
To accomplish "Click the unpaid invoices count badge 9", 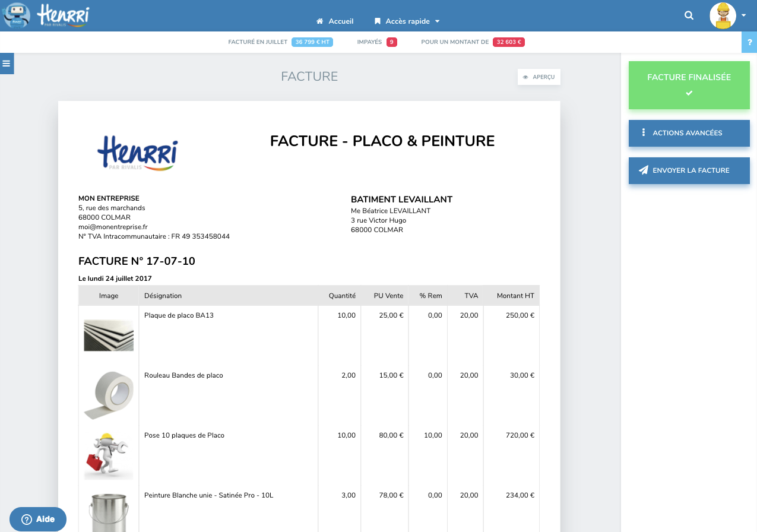I will [391, 42].
